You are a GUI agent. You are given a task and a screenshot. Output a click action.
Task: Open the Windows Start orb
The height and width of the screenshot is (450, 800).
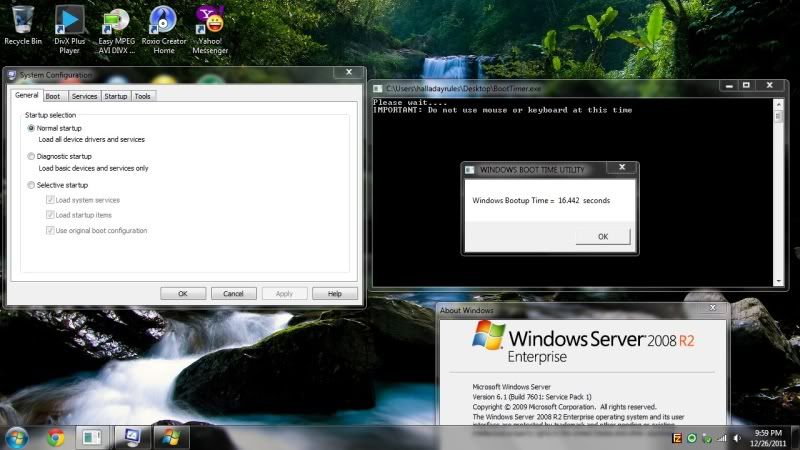pos(17,438)
